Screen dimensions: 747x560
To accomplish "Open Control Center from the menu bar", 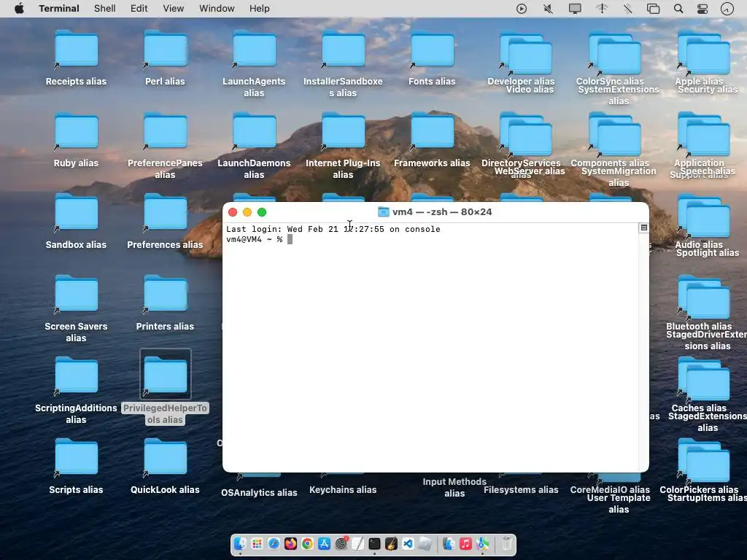I will click(x=703, y=9).
